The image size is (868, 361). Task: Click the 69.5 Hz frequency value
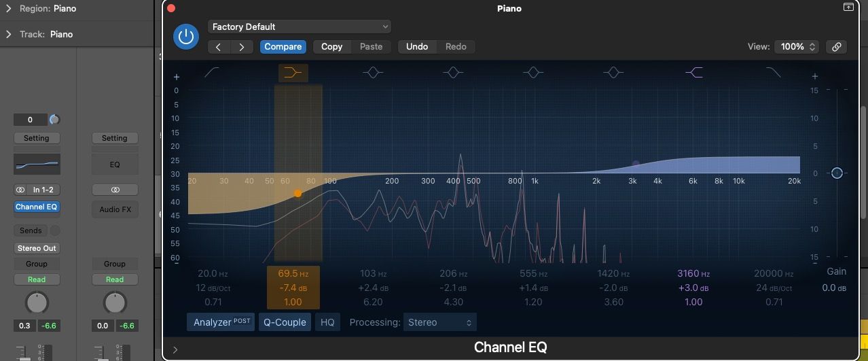(293, 274)
